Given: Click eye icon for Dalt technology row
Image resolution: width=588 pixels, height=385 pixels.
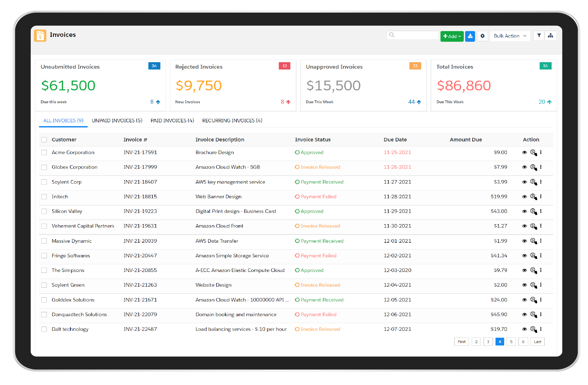Looking at the screenshot, I should point(524,329).
